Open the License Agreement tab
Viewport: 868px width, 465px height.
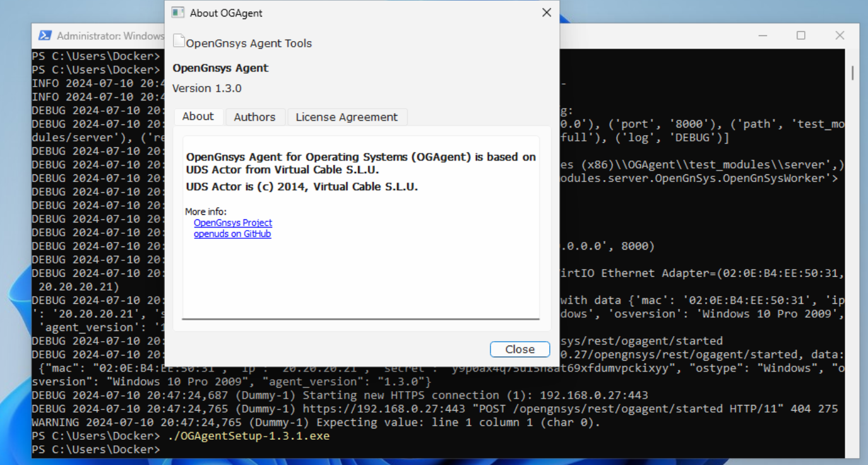[x=347, y=117]
